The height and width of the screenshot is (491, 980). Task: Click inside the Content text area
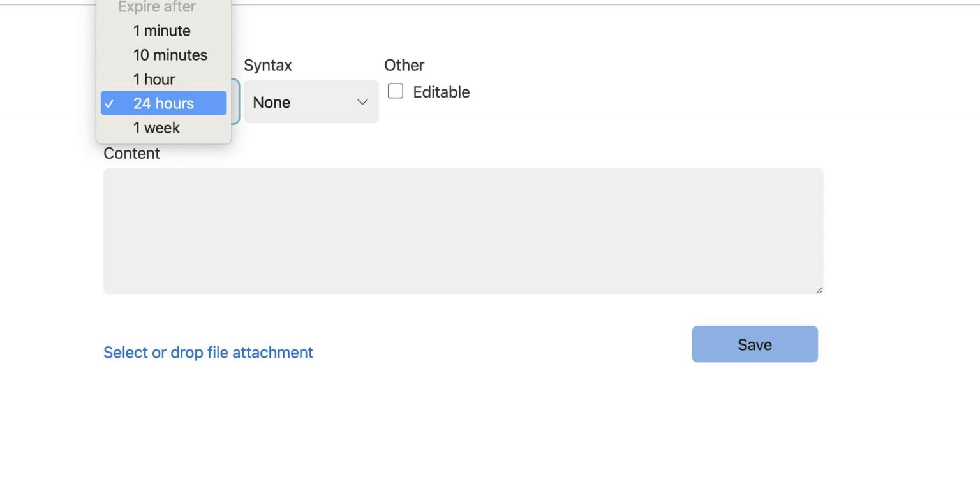(463, 231)
